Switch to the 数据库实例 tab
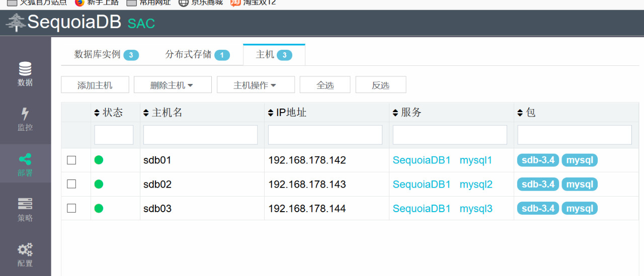 point(107,55)
